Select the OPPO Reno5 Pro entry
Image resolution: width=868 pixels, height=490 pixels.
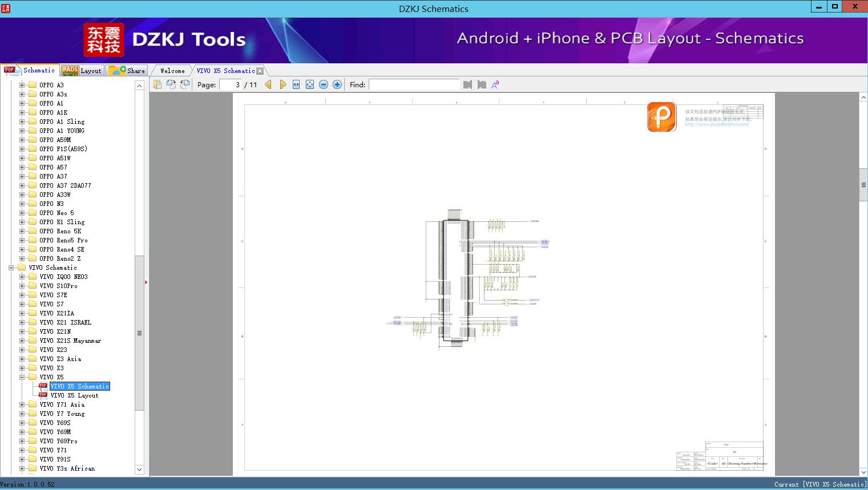point(63,240)
